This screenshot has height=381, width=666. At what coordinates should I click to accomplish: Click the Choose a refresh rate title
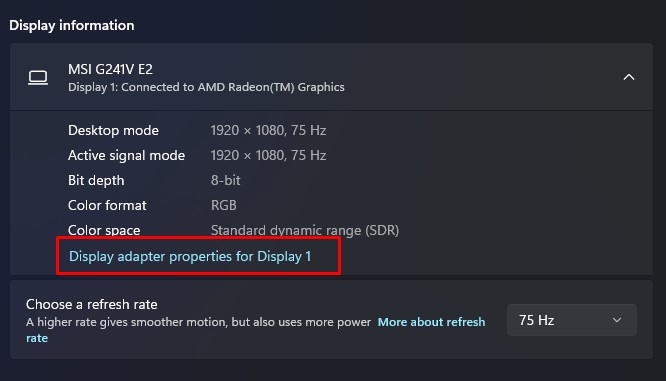91,304
